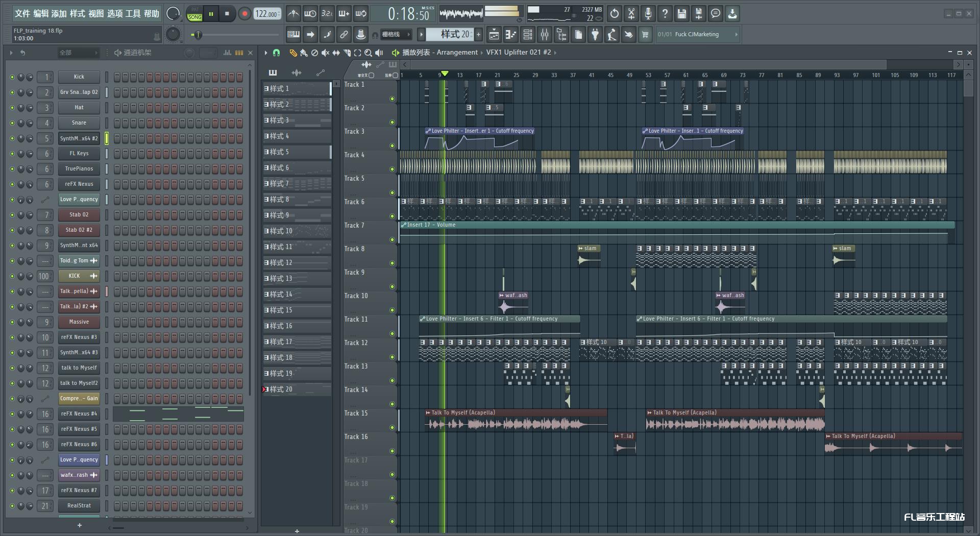Open the 视图 (View) menu

coord(96,14)
